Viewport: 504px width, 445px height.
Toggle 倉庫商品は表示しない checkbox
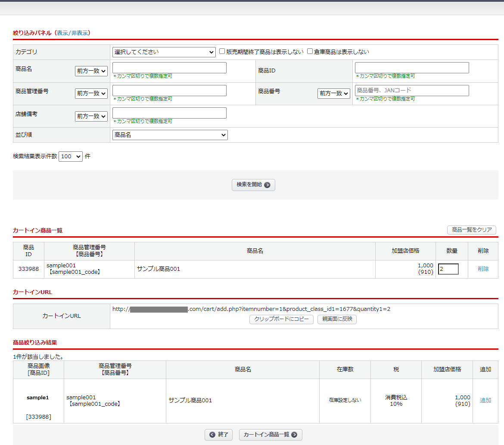310,51
